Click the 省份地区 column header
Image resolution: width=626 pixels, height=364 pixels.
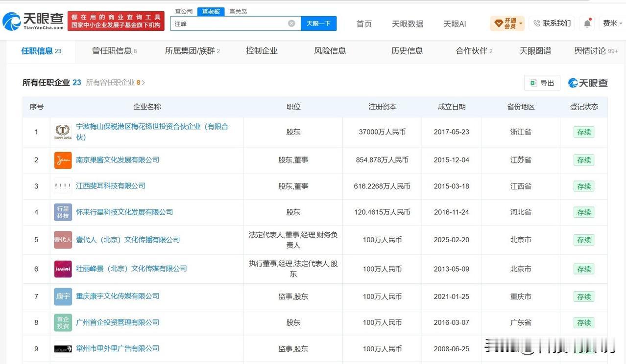tap(521, 107)
